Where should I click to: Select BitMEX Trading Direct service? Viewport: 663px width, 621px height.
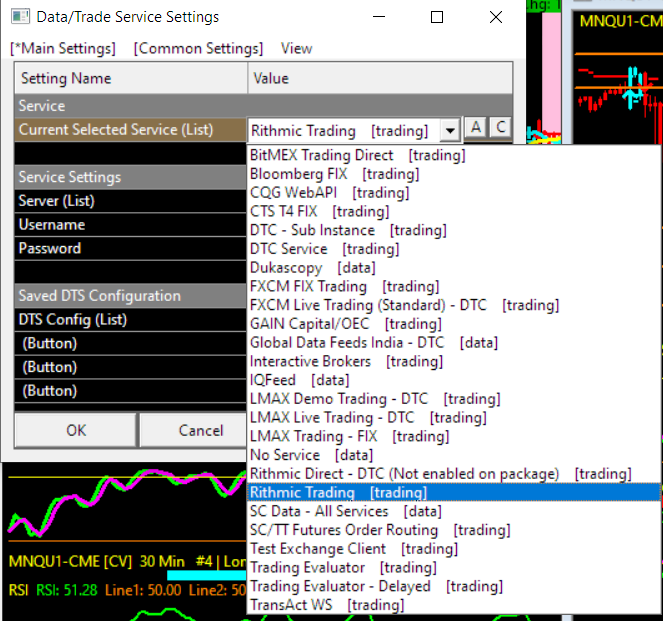(x=453, y=155)
